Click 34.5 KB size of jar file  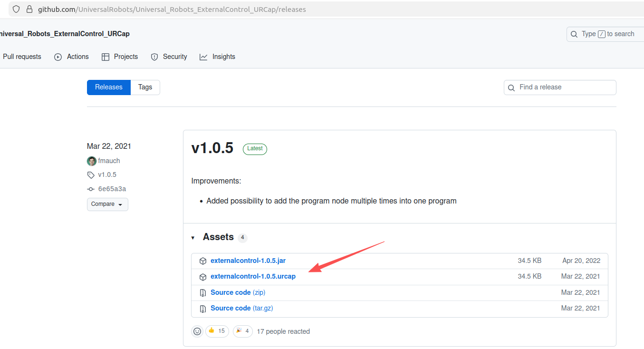529,261
